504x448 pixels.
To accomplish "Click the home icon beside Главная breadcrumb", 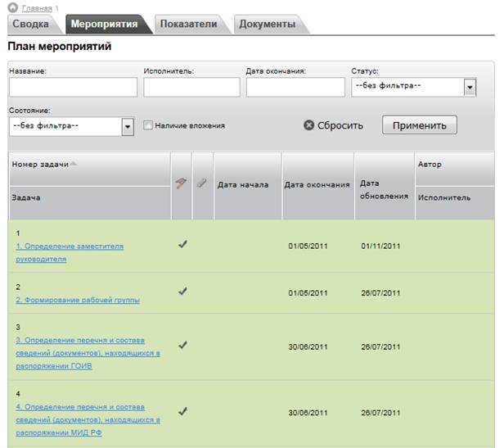I will tap(12, 7).
